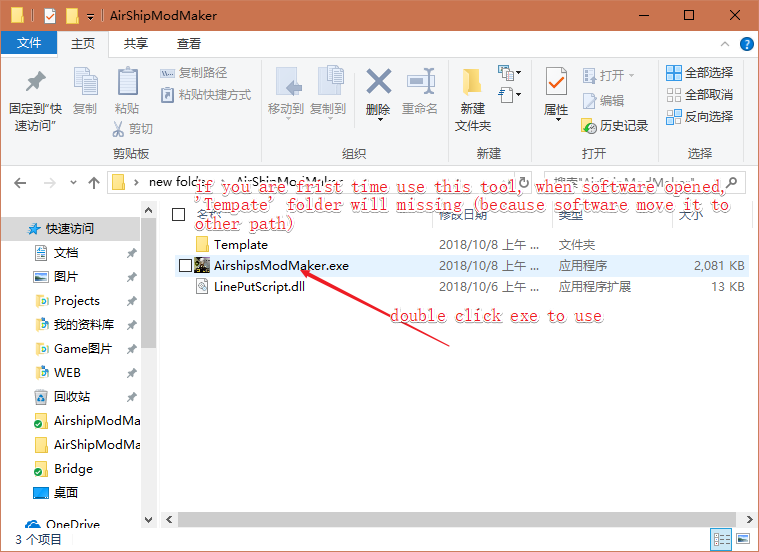
Task: Tick checkbox beside AirshipsModMaker.exe
Action: (x=185, y=265)
